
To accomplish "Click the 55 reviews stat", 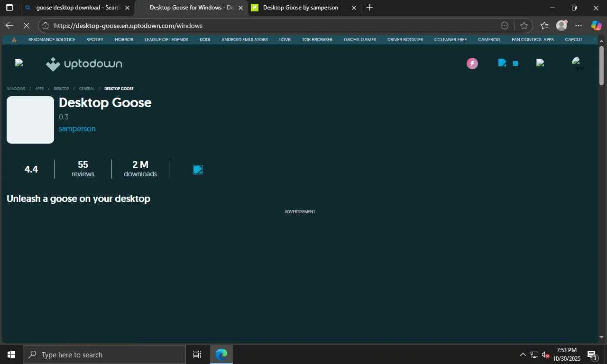I will coord(83,169).
